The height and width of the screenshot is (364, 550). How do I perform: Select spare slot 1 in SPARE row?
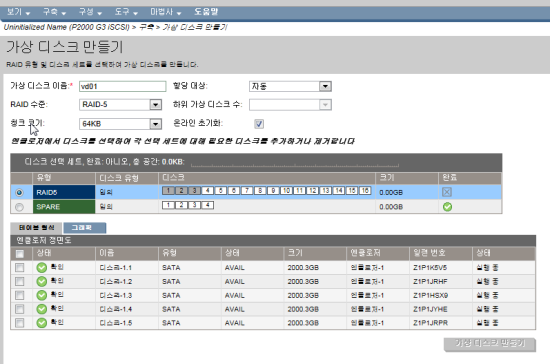pos(168,205)
